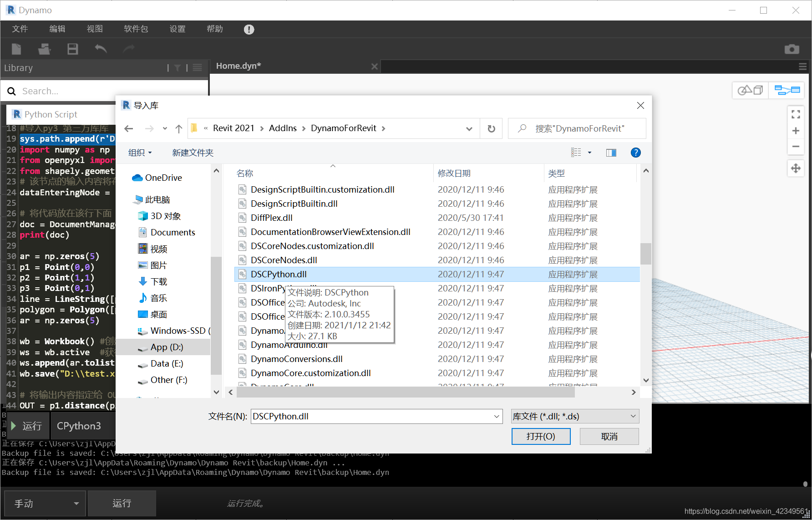Screen dimensions: 812x520
Task: Click the 打开(O) button
Action: tap(541, 436)
